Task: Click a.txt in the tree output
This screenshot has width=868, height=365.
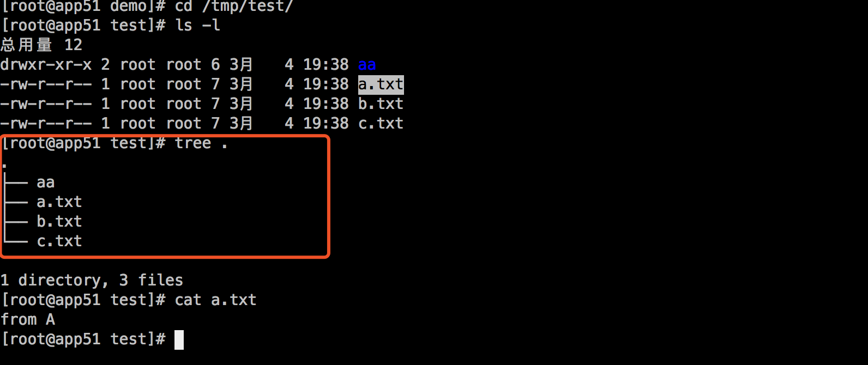Action: click(59, 202)
